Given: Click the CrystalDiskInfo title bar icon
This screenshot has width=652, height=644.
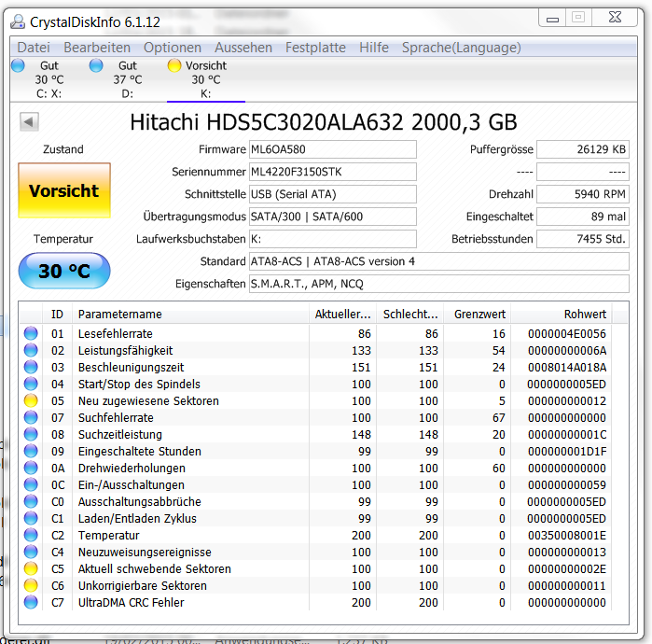Looking at the screenshot, I should coord(18,21).
